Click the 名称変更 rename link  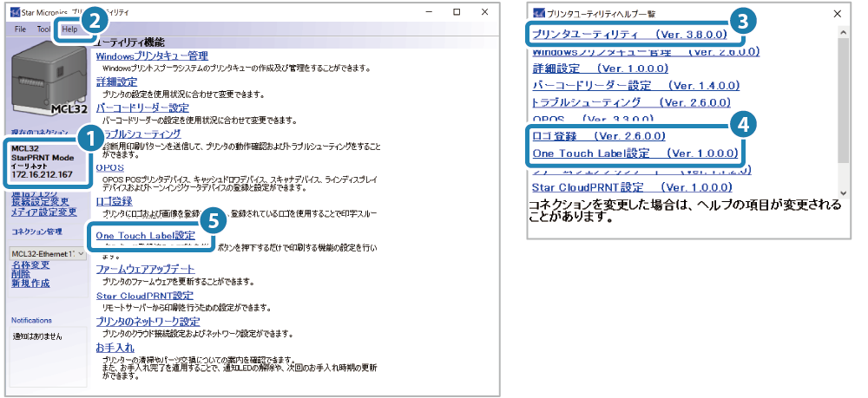[x=30, y=265]
